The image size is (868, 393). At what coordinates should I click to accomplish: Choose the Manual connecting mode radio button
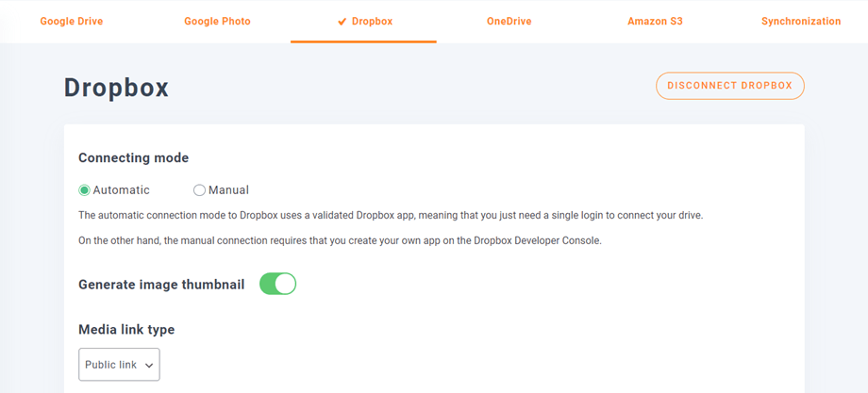199,190
